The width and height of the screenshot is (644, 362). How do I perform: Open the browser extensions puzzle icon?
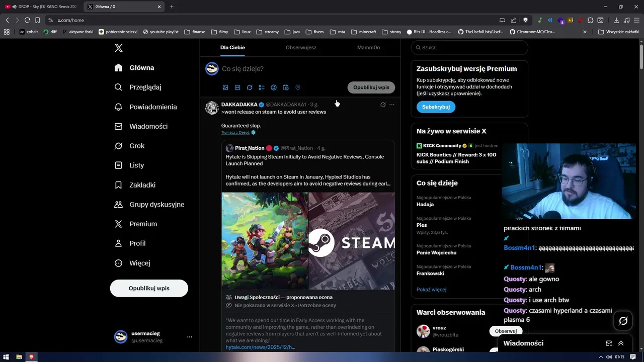(591, 20)
